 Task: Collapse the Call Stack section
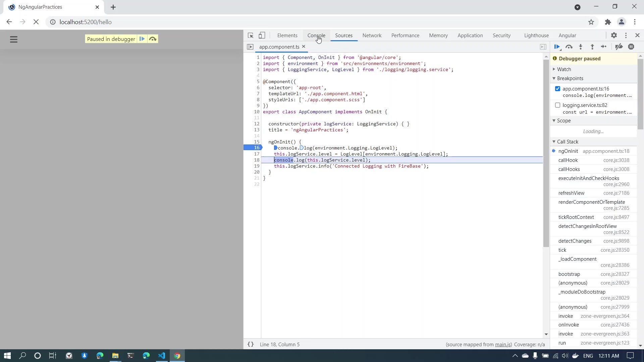(x=567, y=142)
